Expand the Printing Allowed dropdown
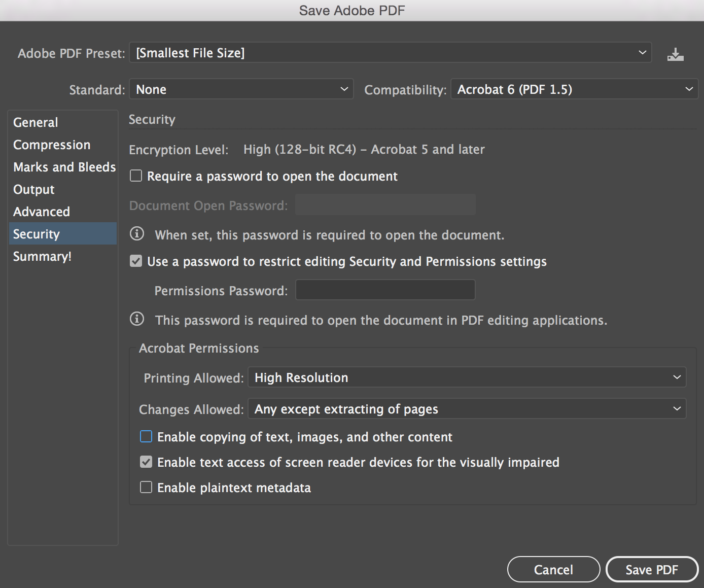The width and height of the screenshot is (704, 588). tap(467, 377)
